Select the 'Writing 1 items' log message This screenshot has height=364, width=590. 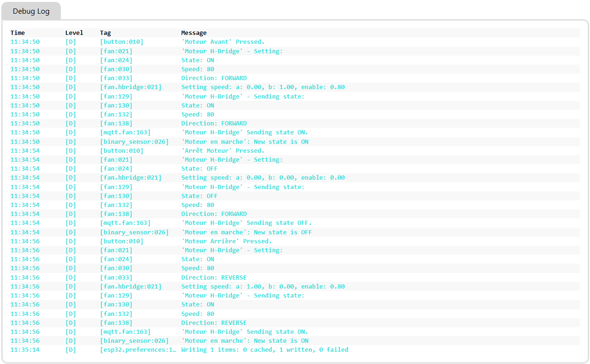[x=265, y=350]
